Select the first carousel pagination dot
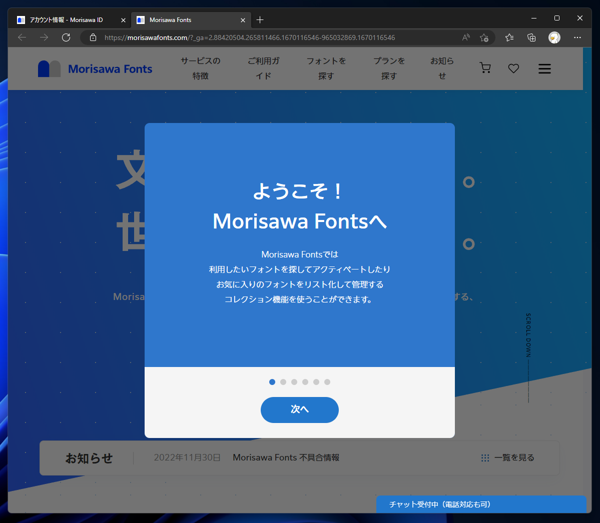The image size is (600, 523). tap(272, 382)
